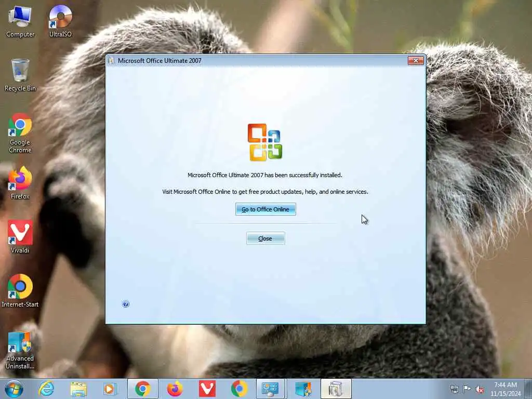Select the Recycle Bin icon
532x399 pixels.
[x=20, y=75]
